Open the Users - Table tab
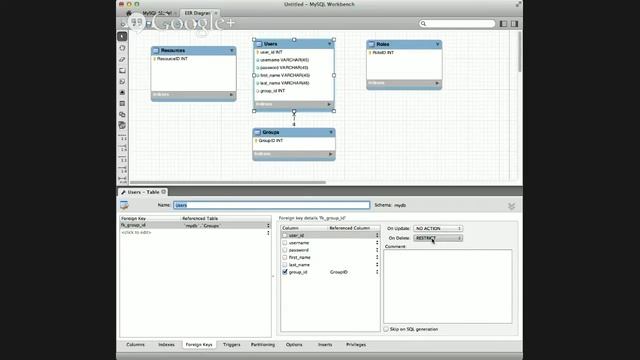Viewport: 640px width, 360px height. click(x=143, y=192)
